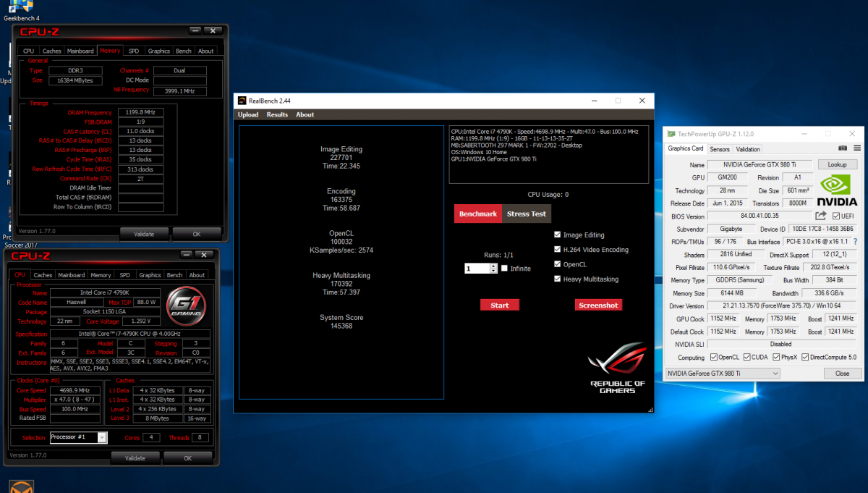
Task: Click the Lookup button in GPU-Z
Action: [837, 164]
